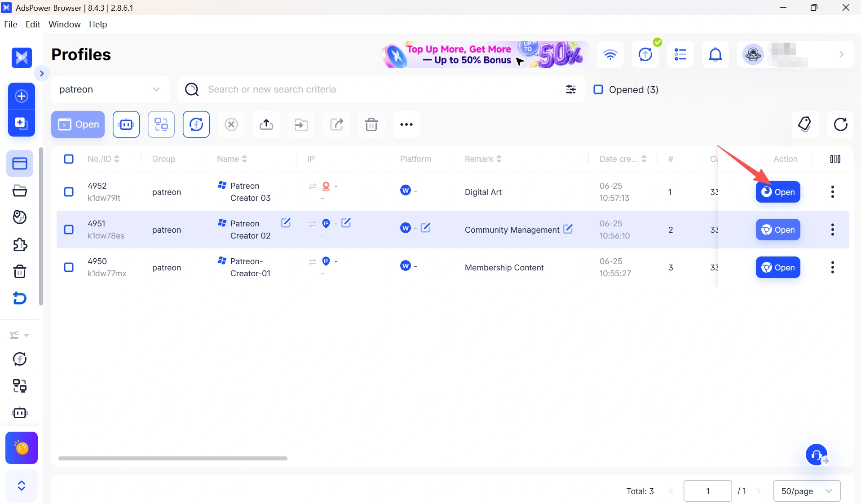This screenshot has width=861, height=504.
Task: Open the Window menu
Action: point(64,24)
